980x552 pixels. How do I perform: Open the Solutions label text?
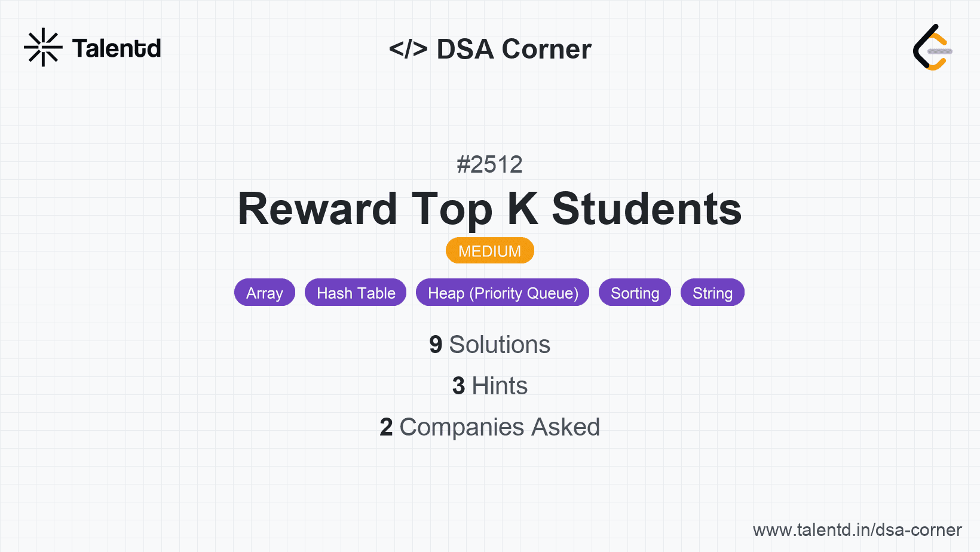pos(500,345)
